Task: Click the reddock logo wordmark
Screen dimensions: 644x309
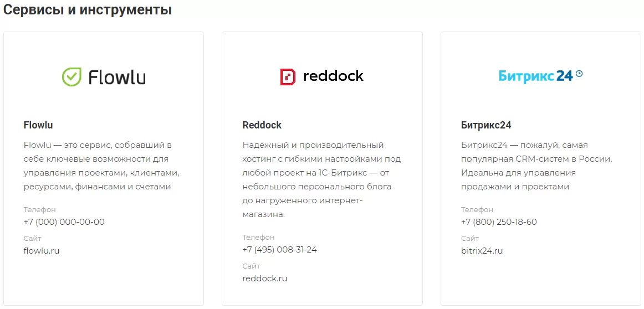Action: point(333,76)
